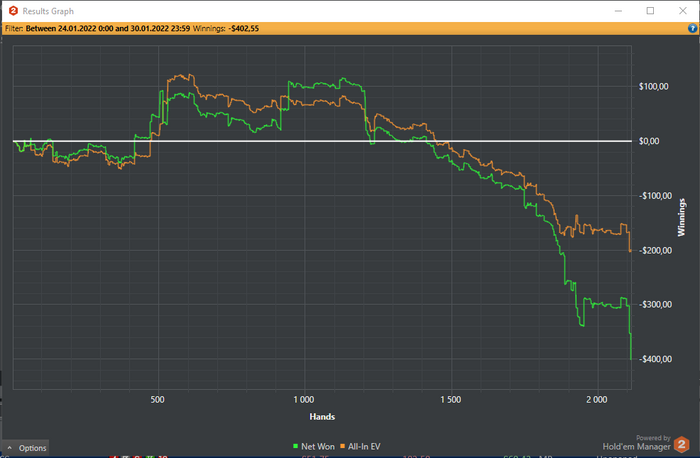
Task: Click the filter date range text
Action: tap(108, 29)
